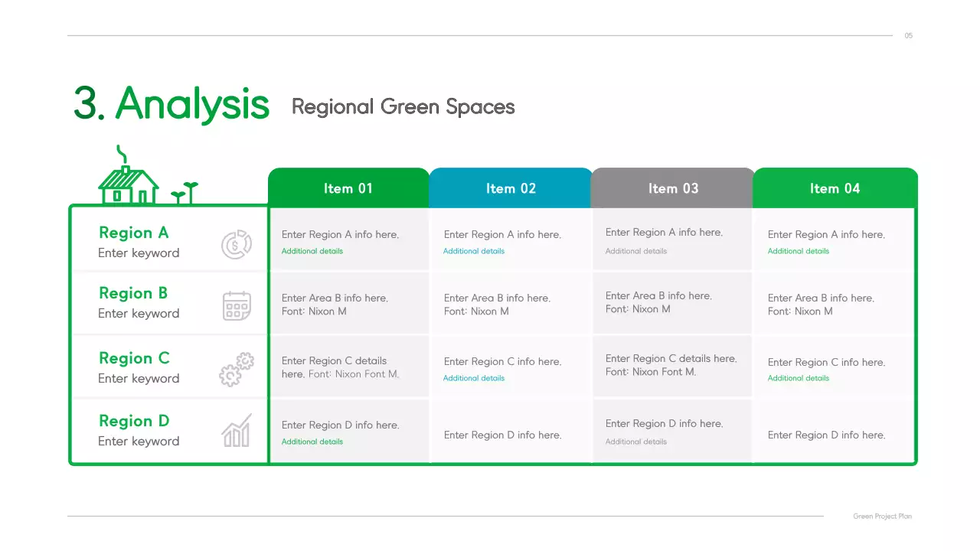Click the green house illustration icon
This screenshot has height=551, width=980.
(130, 184)
